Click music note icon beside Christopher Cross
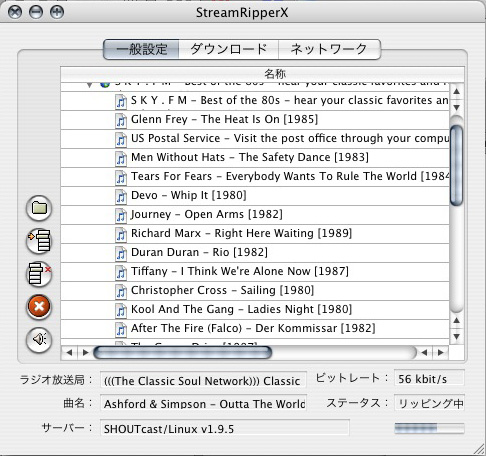The image size is (486, 456). point(121,291)
